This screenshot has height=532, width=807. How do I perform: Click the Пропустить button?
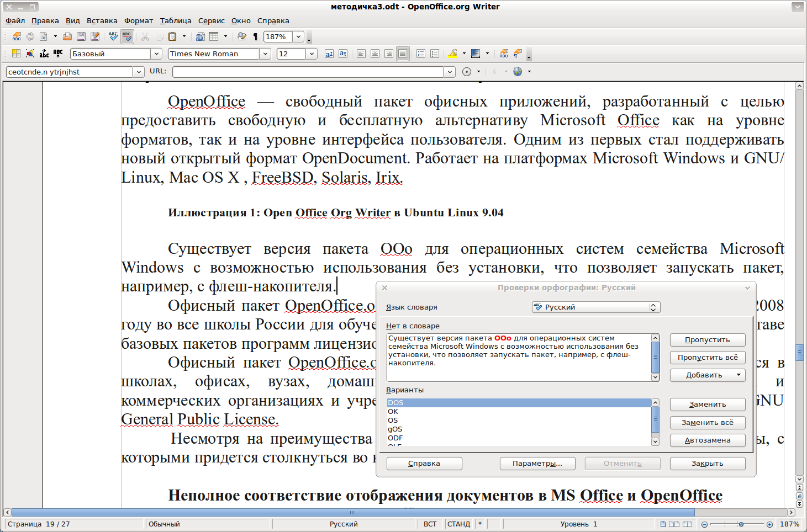pos(708,339)
